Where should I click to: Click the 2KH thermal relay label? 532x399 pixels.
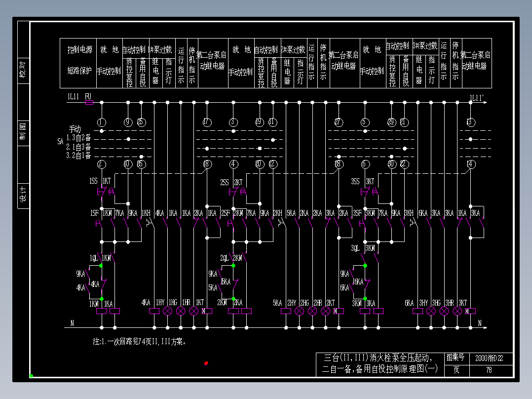click(277, 213)
